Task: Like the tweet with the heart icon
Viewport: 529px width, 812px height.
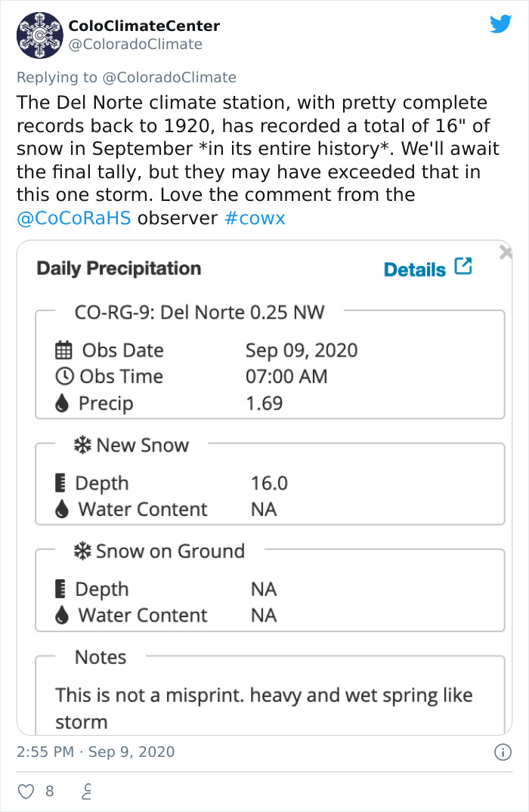Action: pos(26,791)
